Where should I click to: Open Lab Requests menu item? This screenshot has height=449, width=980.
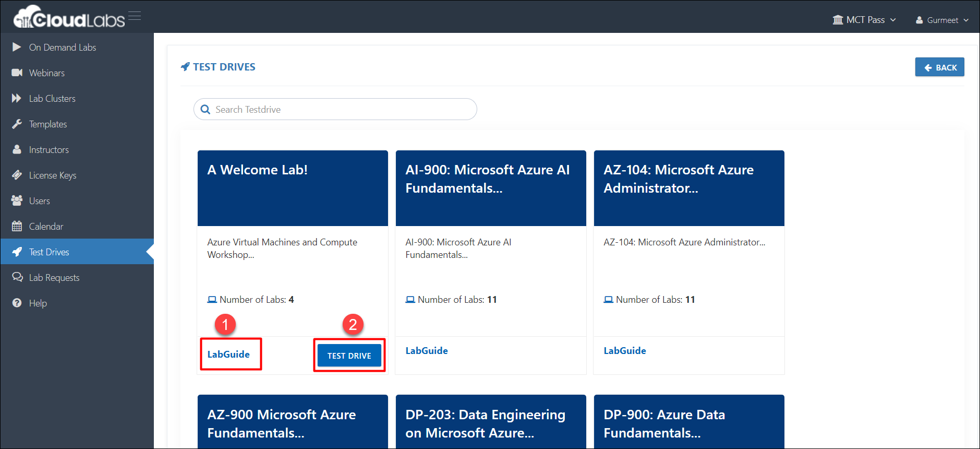[77, 277]
